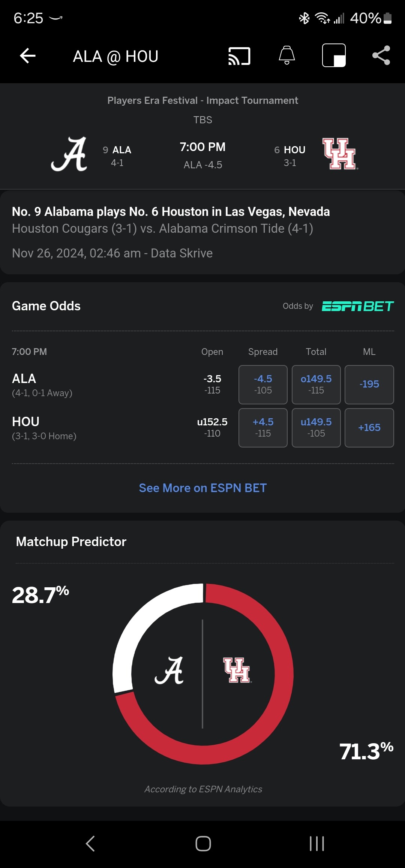This screenshot has height=868, width=405.
Task: Share the ALA @ HOU game
Action: [x=381, y=55]
